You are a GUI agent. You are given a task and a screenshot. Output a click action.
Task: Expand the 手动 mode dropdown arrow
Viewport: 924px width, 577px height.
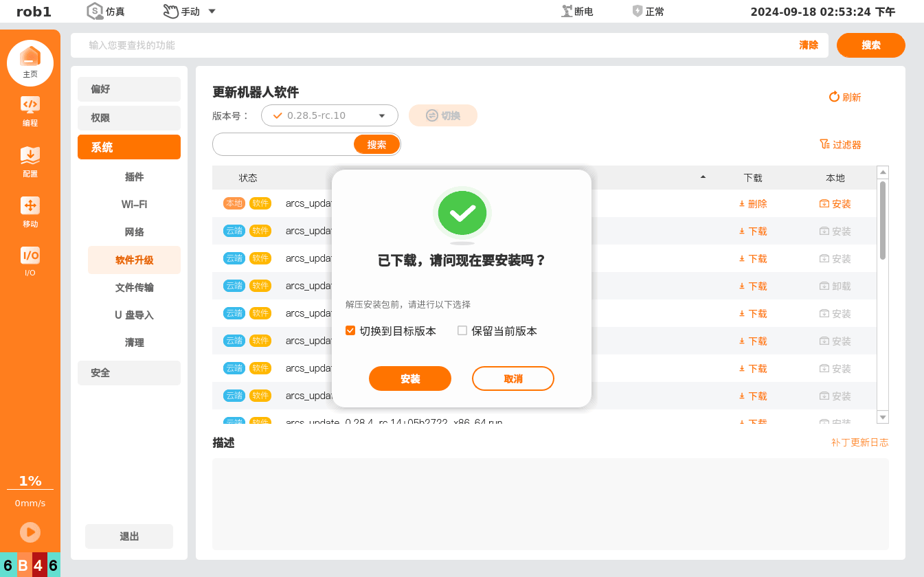click(x=212, y=11)
